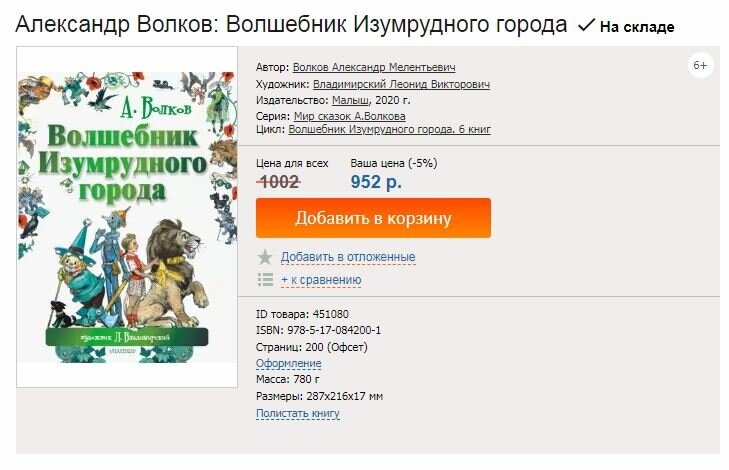Click + к сравнению link
729x470 pixels.
coord(321,280)
